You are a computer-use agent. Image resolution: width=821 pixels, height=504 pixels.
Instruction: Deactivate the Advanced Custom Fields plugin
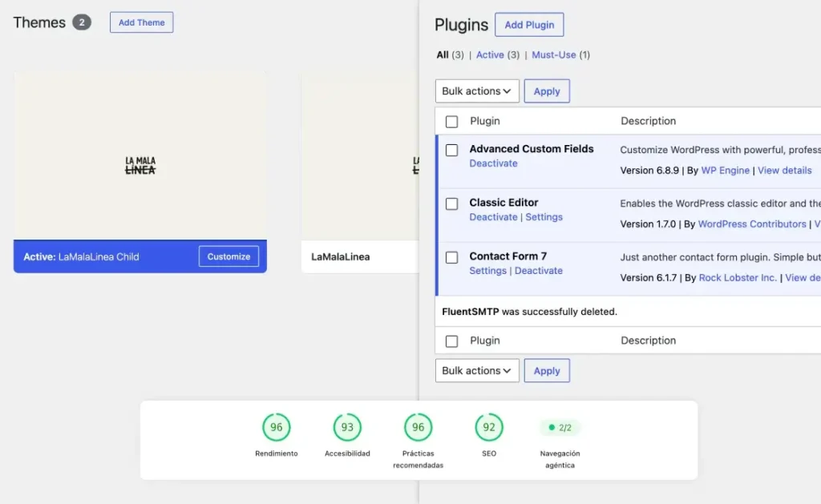(x=493, y=163)
